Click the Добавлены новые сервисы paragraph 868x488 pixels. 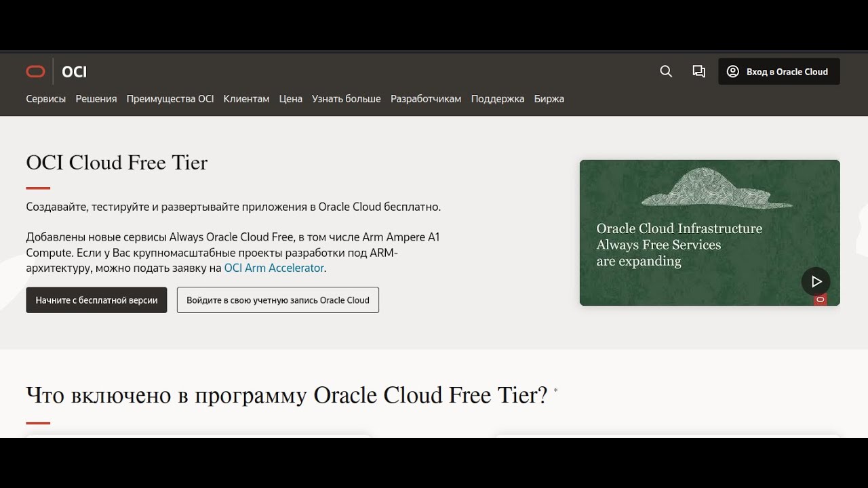(x=233, y=253)
